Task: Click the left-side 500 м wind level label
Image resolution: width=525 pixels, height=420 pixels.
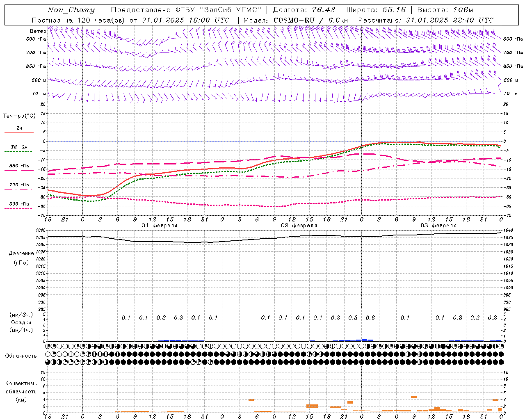Action: coord(39,80)
